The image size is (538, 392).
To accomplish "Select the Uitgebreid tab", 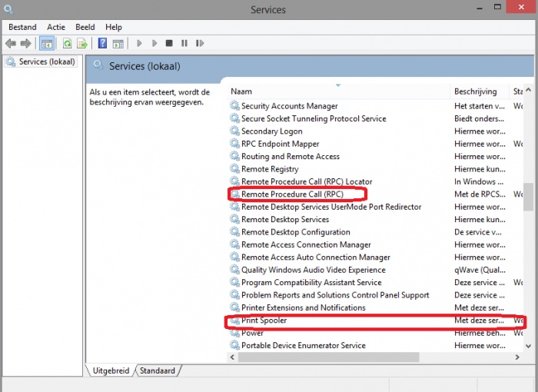I will 111,370.
